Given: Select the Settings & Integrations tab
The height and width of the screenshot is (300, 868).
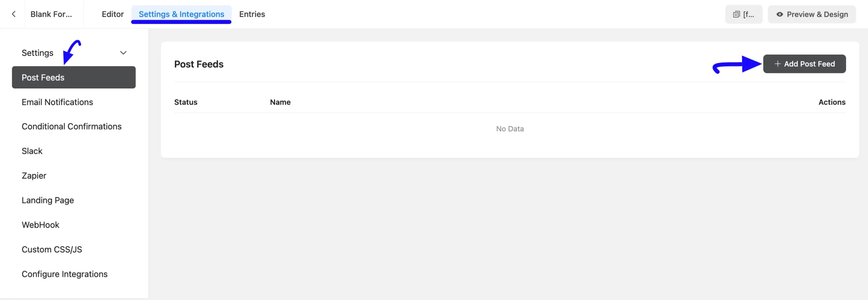Looking at the screenshot, I should coord(181,14).
